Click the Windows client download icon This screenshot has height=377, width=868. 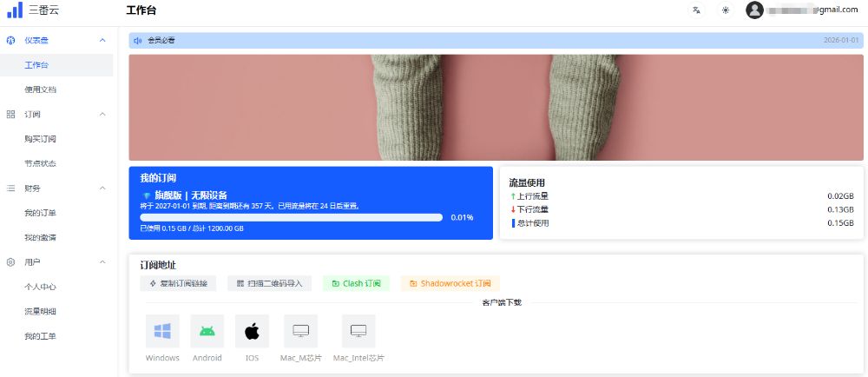[162, 331]
